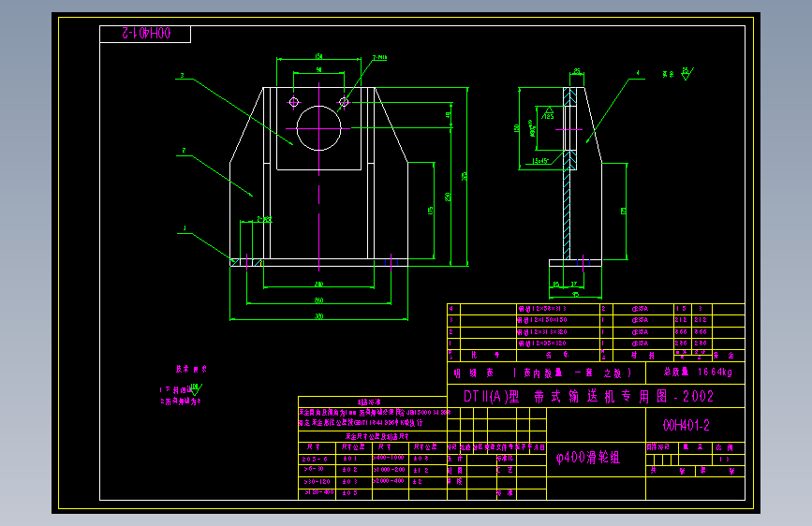Click tolerance value '±0.2'
812x526 pixels.
click(350, 470)
